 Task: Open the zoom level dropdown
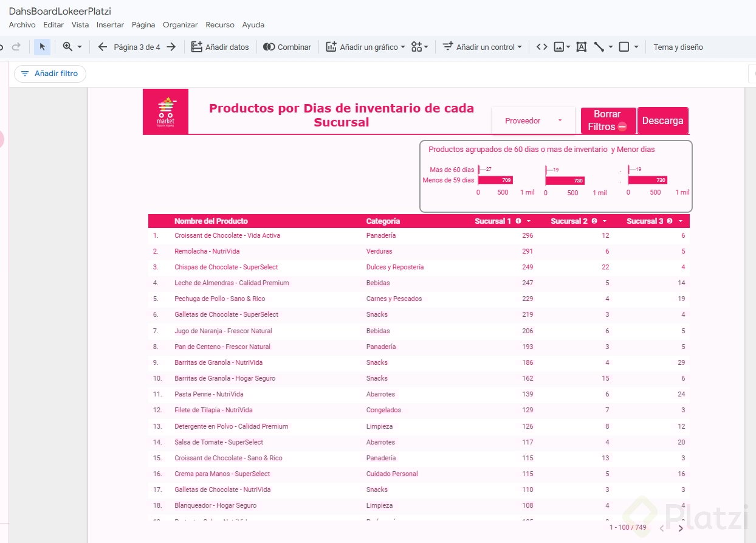pyautogui.click(x=72, y=47)
